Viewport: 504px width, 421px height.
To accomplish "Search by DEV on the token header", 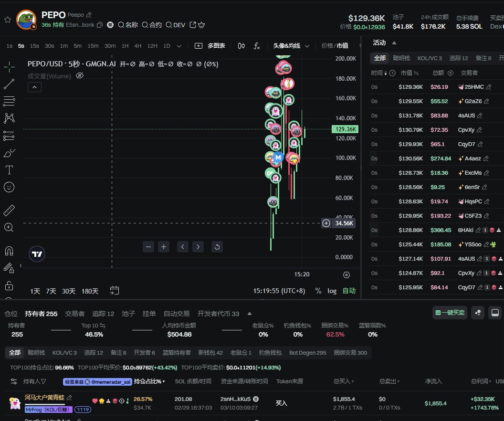I will tap(176, 25).
